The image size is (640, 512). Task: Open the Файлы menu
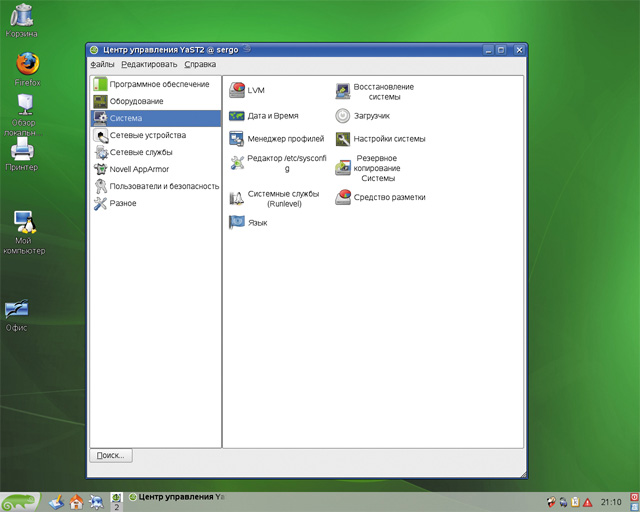[102, 65]
